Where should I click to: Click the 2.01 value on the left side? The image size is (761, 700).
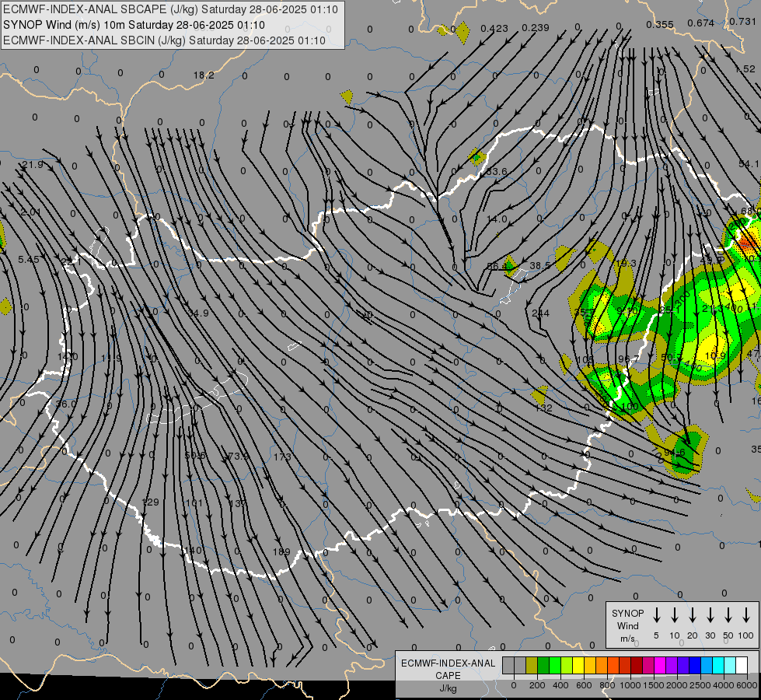tap(31, 212)
